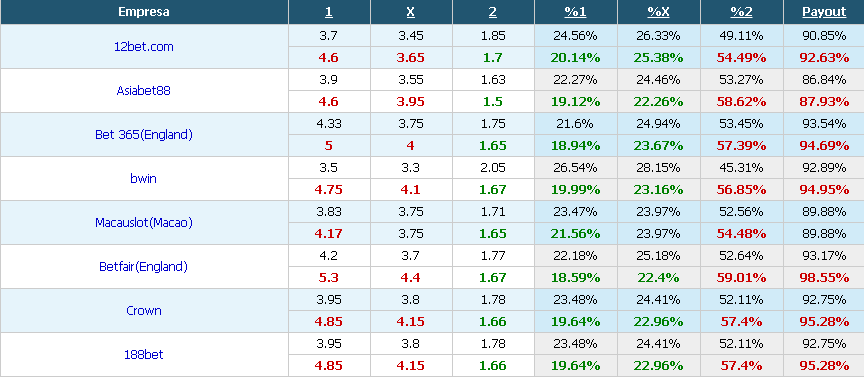The image size is (864, 377).
Task: Click the Bet 365(England) link
Action: [x=144, y=134]
